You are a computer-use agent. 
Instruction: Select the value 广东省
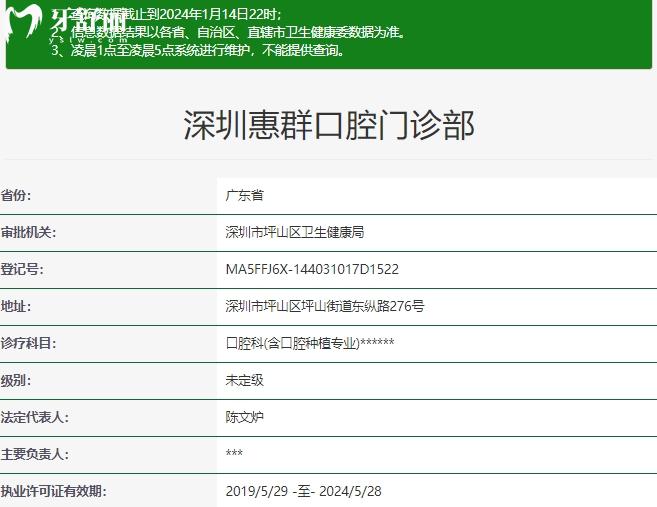(245, 195)
